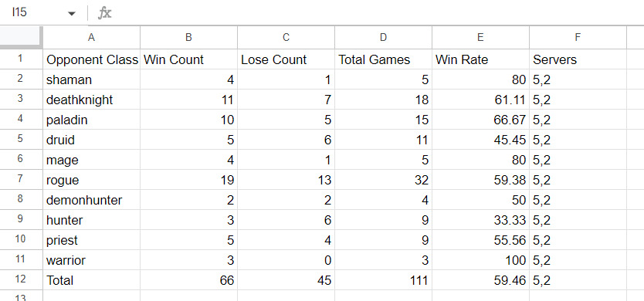Select column C header

click(x=286, y=38)
